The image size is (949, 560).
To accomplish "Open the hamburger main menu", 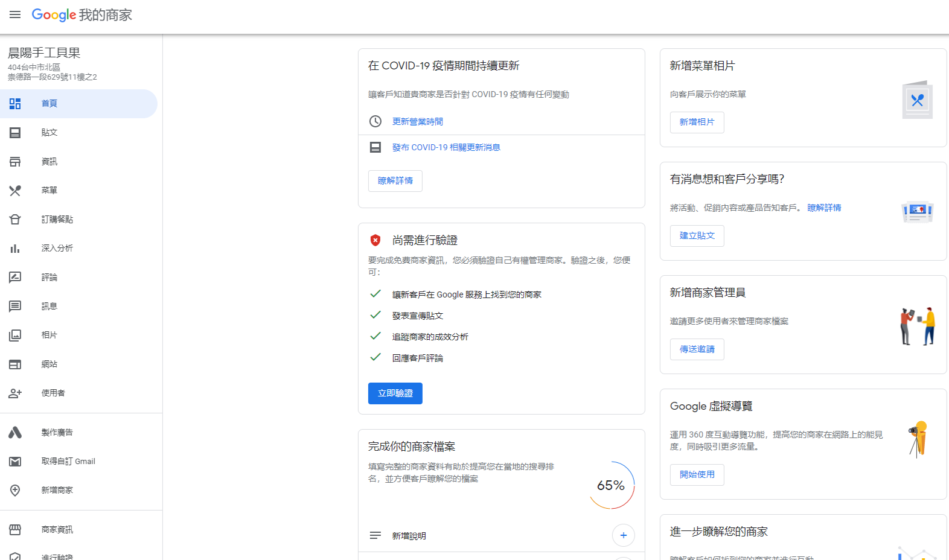I will (15, 14).
